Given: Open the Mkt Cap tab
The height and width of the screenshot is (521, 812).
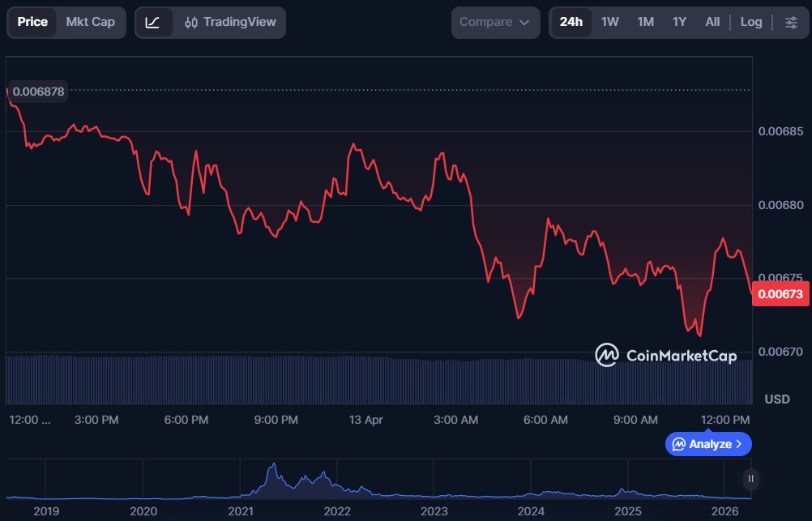Looking at the screenshot, I should (x=90, y=22).
